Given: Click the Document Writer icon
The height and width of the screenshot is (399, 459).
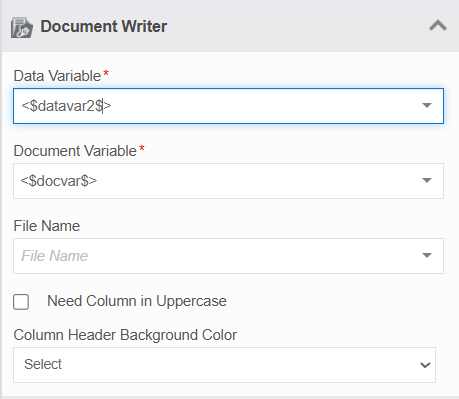Looking at the screenshot, I should pos(22,28).
